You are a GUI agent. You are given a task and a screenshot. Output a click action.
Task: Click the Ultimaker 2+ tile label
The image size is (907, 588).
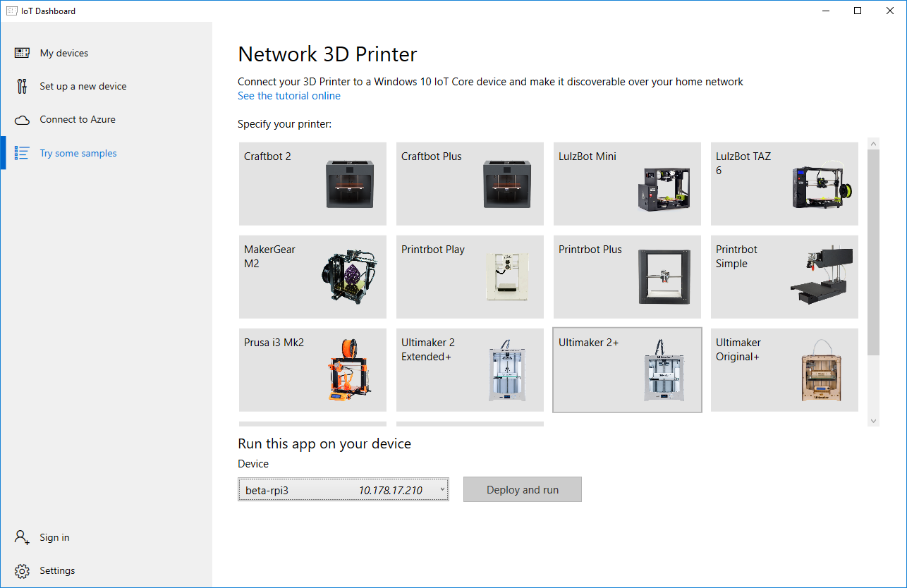coord(589,343)
